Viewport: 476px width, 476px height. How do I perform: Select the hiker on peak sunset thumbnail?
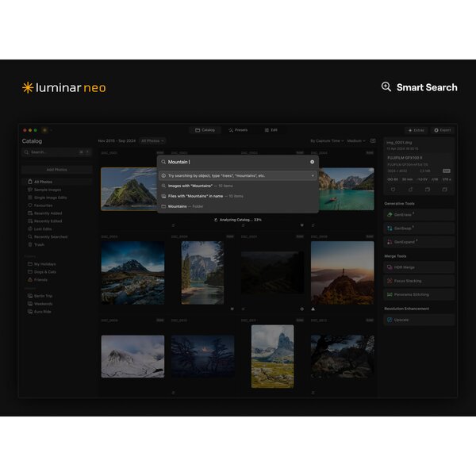(343, 273)
